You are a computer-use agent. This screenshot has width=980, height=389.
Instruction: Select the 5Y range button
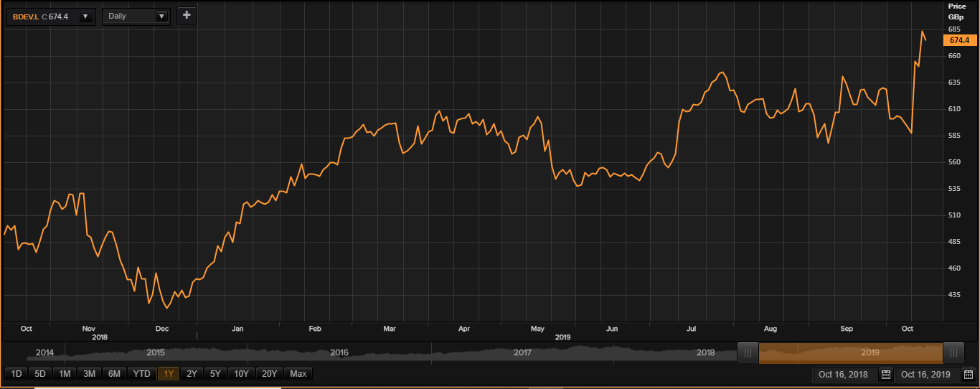(215, 374)
